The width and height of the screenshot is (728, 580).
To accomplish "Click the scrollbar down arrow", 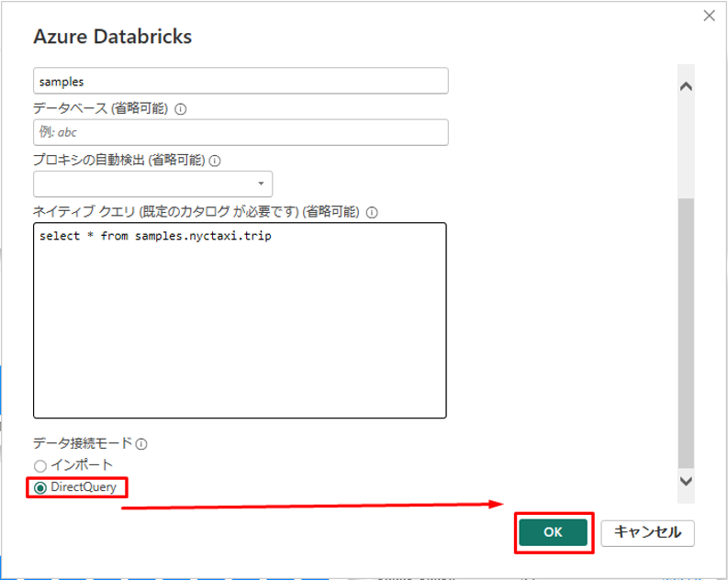I will tap(686, 481).
